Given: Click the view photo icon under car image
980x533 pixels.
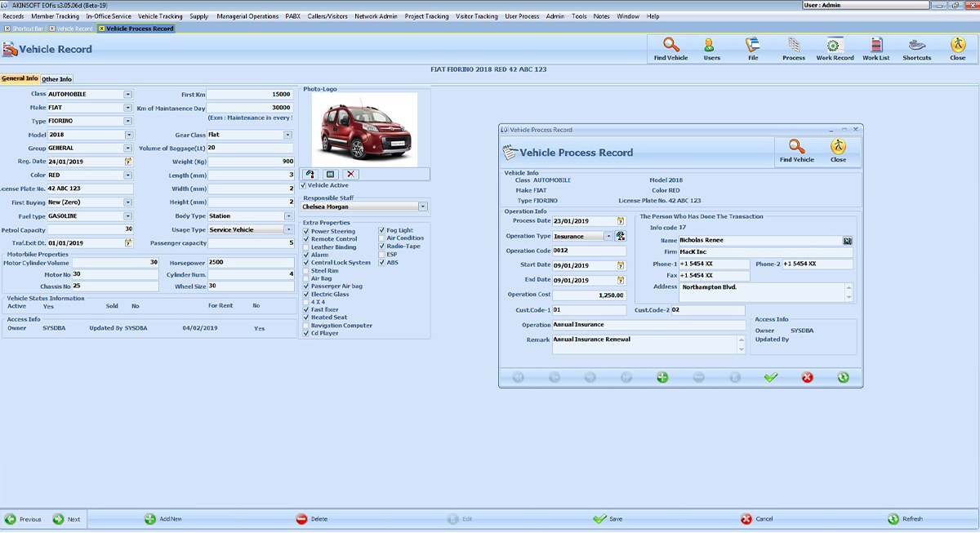Looking at the screenshot, I should coord(330,174).
